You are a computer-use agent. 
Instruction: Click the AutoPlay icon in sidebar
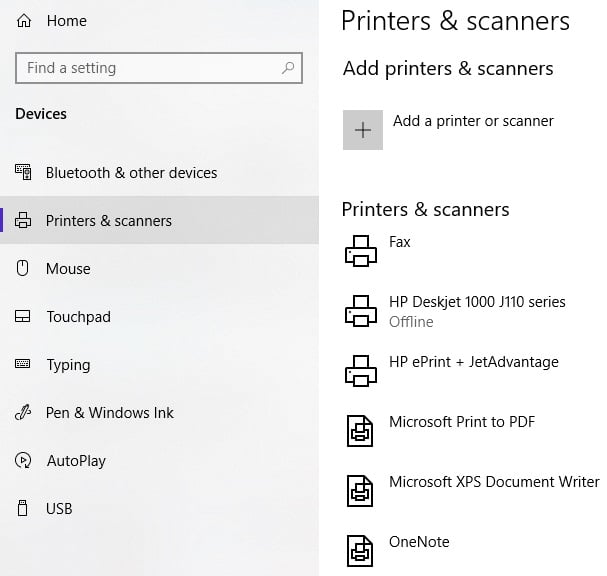click(24, 461)
